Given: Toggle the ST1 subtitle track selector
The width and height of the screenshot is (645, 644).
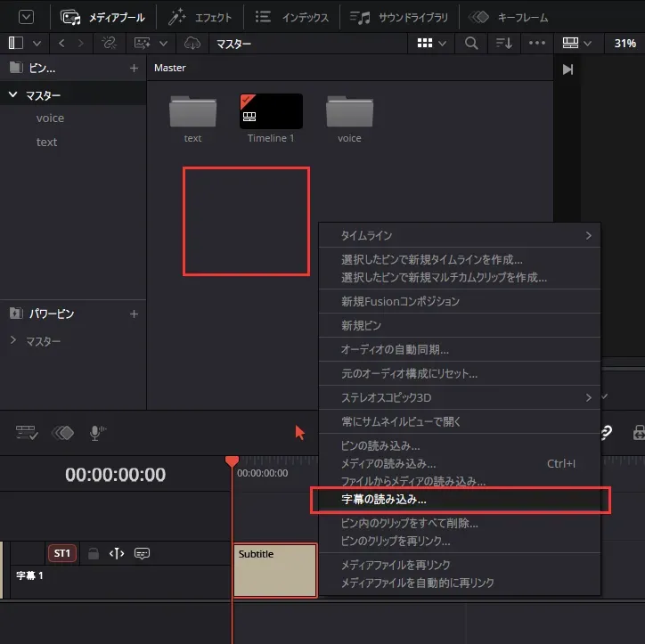Looking at the screenshot, I should pos(62,553).
